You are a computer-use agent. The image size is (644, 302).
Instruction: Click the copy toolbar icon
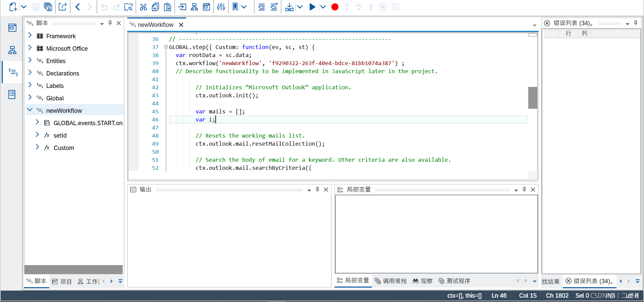pos(155,7)
